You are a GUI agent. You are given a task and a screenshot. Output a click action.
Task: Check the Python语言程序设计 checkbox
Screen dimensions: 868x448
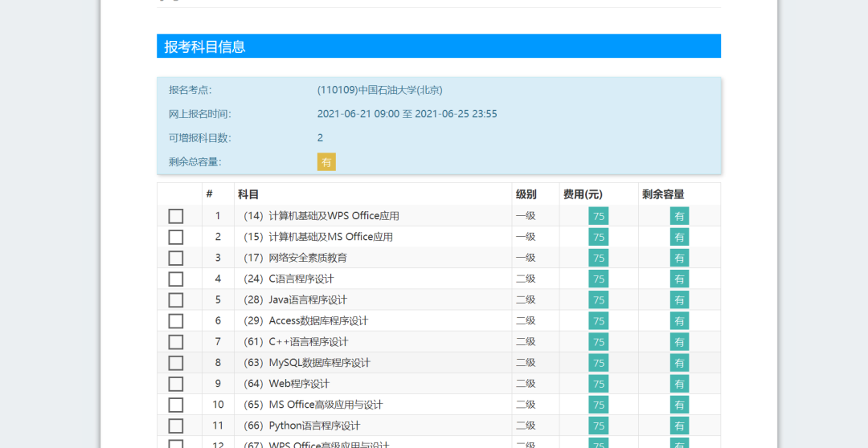pos(175,426)
